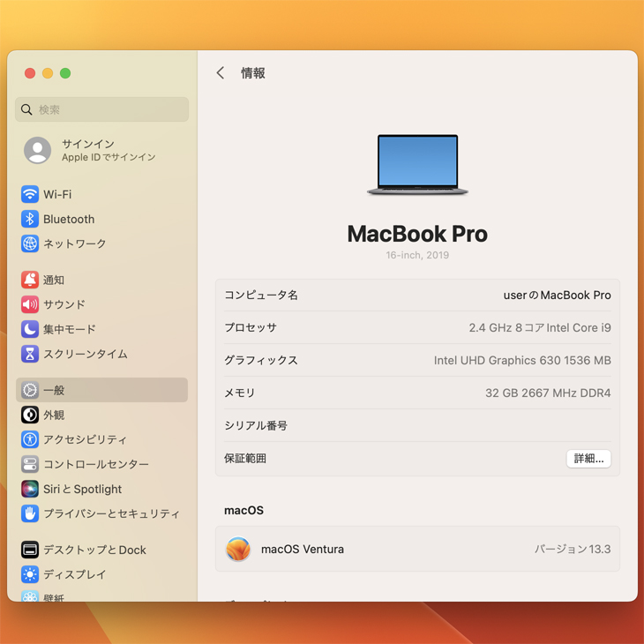This screenshot has height=644, width=644.
Task: Click the 詳細... button for warranty
Action: point(588,459)
